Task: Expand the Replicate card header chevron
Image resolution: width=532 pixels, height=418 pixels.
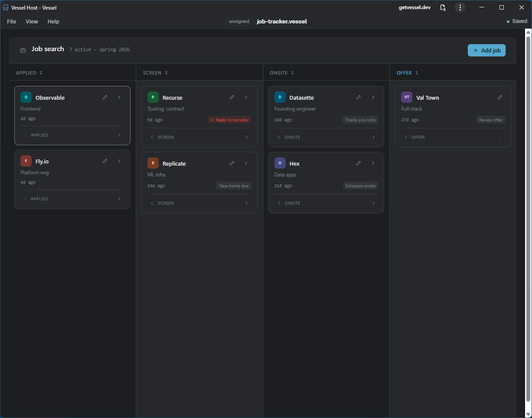Action: (x=246, y=163)
